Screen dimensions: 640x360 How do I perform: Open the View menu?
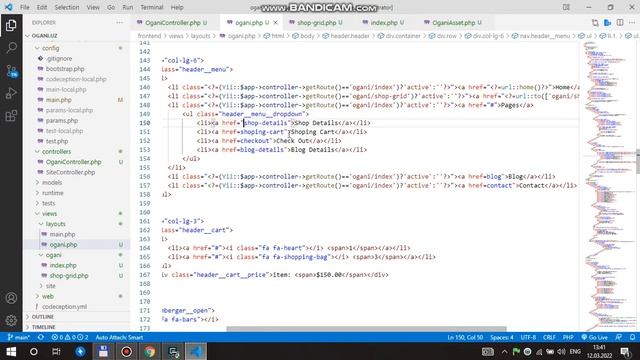[93, 7]
